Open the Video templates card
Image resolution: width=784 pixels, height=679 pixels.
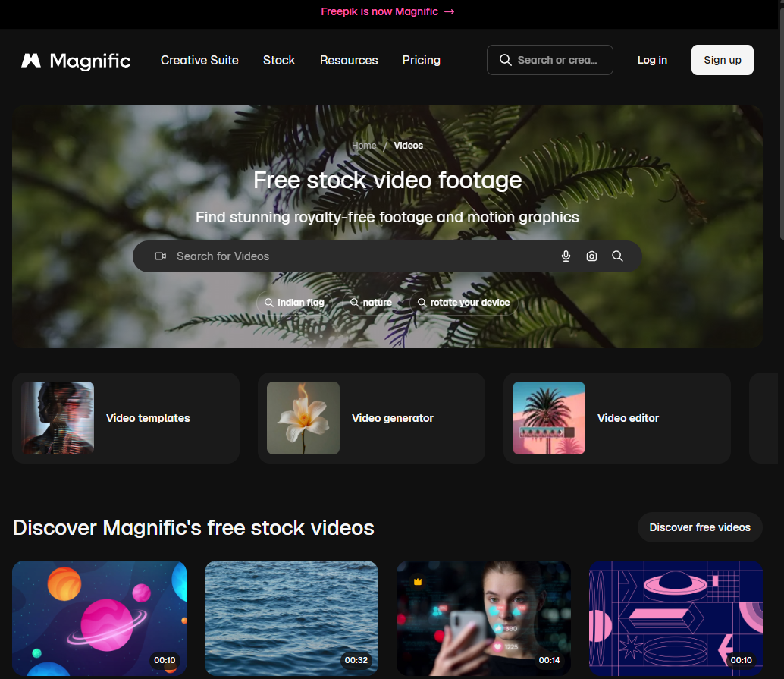(126, 418)
